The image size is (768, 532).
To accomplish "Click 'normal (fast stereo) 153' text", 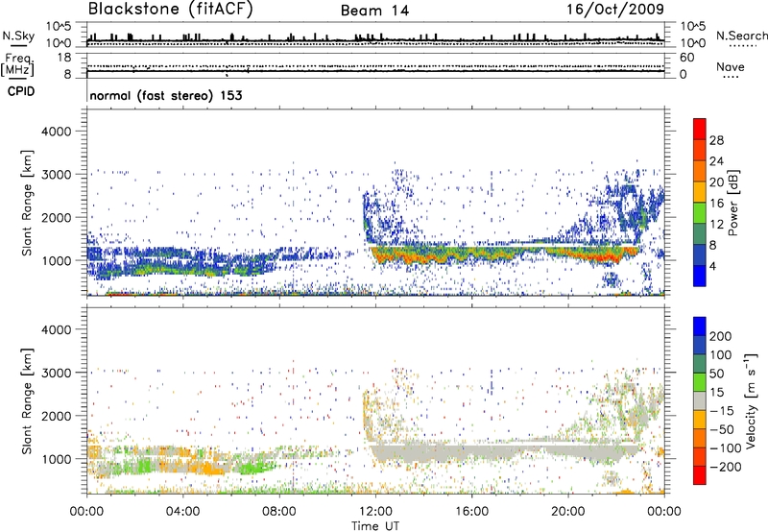I will pos(166,95).
